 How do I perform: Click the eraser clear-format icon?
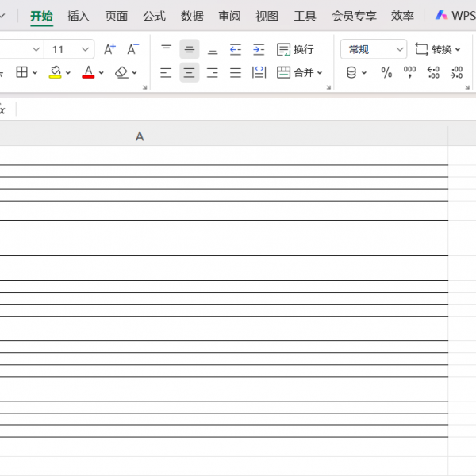121,73
